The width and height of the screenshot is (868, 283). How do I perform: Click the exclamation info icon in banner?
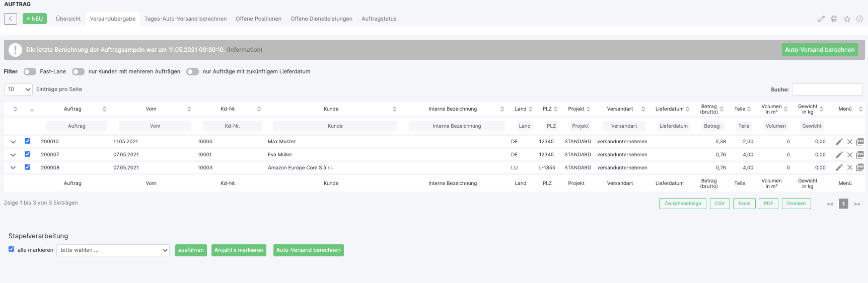click(15, 50)
